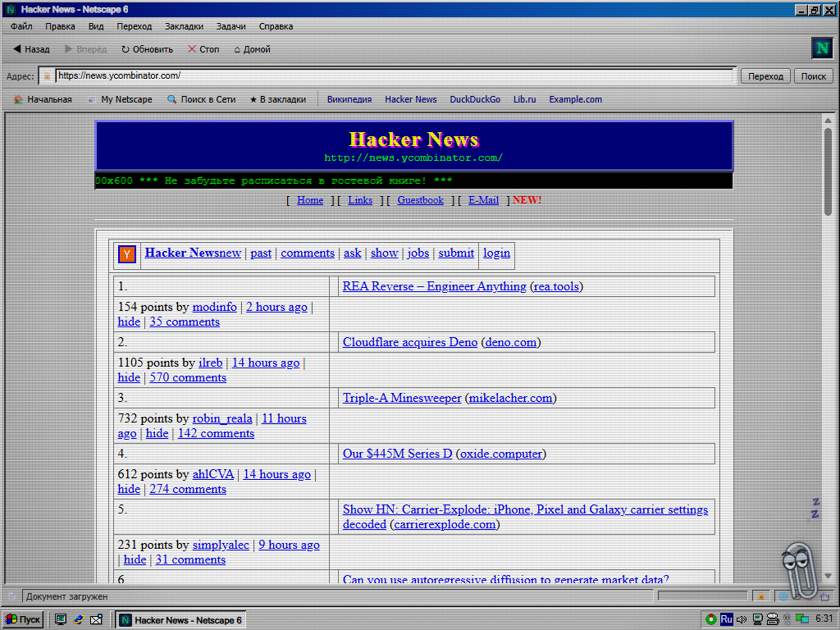Open user profile robin_reala
Viewport: 840px width, 630px height.
click(222, 419)
